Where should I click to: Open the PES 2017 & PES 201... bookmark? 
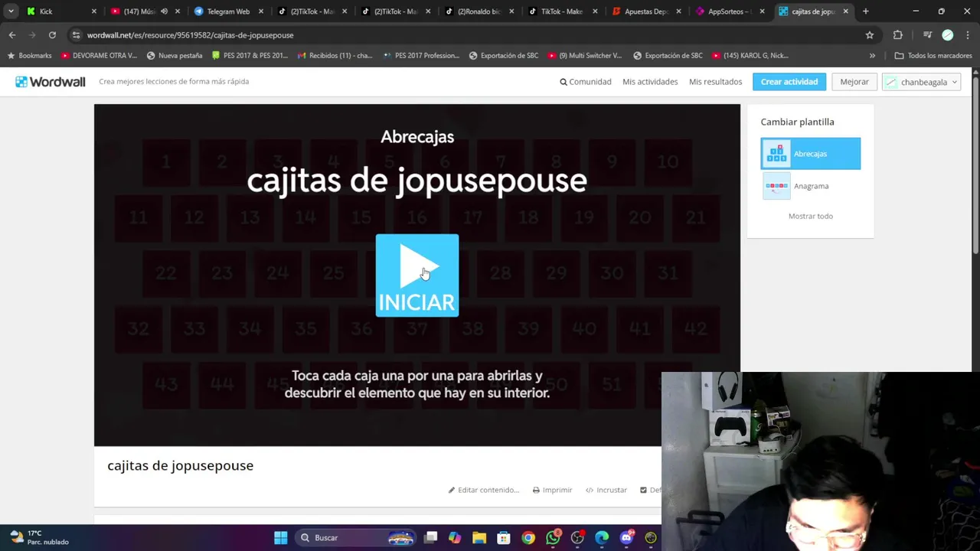pyautogui.click(x=250, y=56)
